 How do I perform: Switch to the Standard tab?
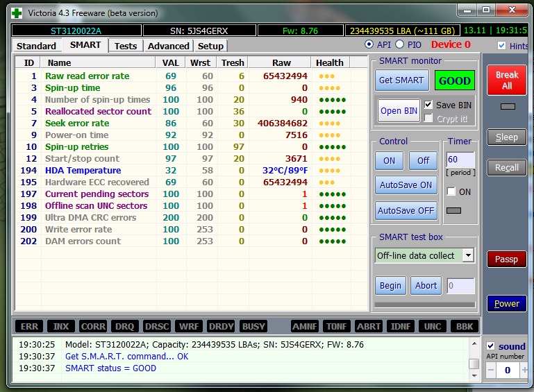36,46
